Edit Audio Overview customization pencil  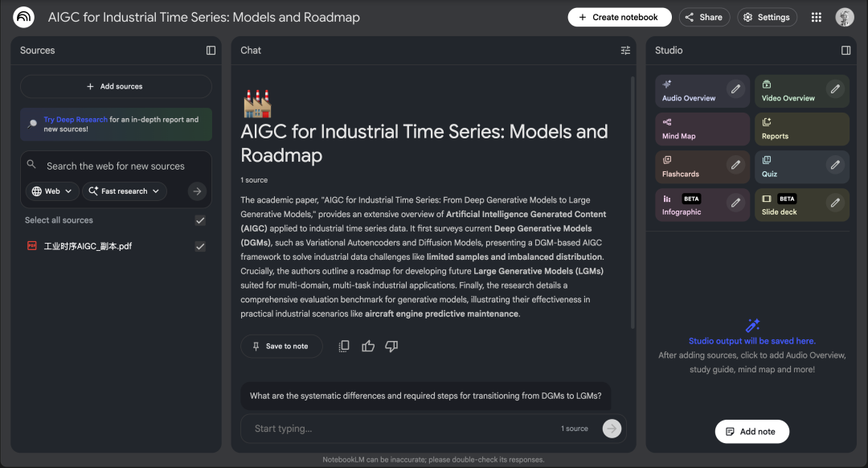735,89
